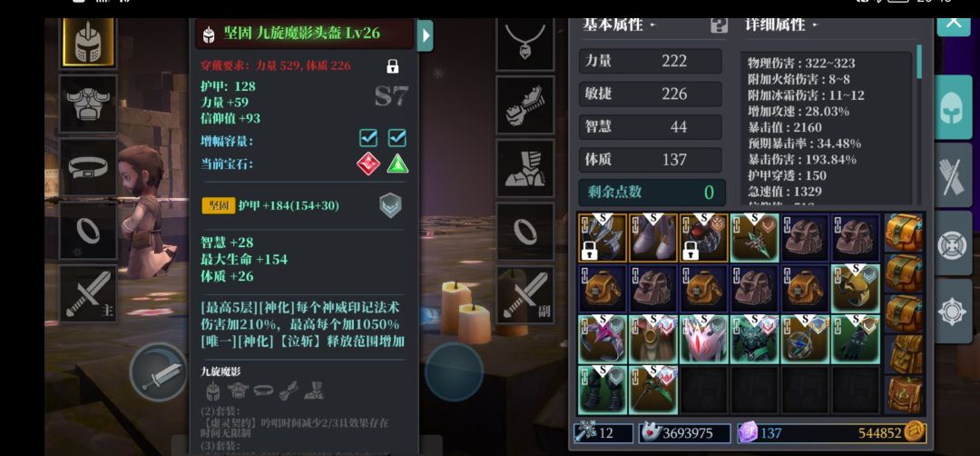Click the detailed attributes scrollbar
The height and width of the screenshot is (456, 980).
[918, 61]
